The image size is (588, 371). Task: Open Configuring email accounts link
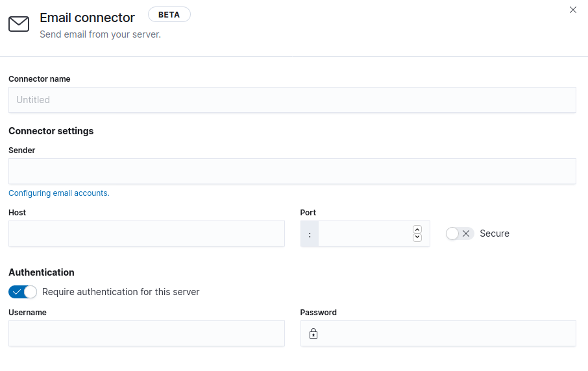tap(59, 193)
